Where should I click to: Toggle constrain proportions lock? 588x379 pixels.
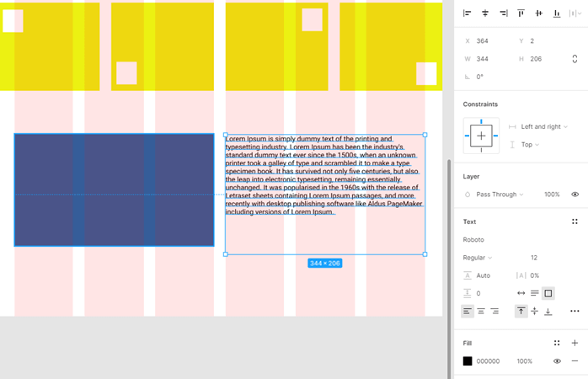(x=575, y=59)
